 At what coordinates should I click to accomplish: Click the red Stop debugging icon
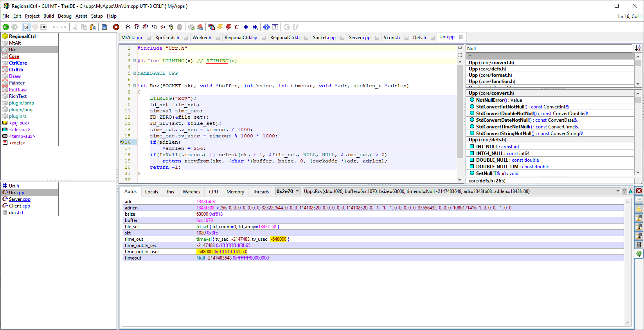[116, 27]
